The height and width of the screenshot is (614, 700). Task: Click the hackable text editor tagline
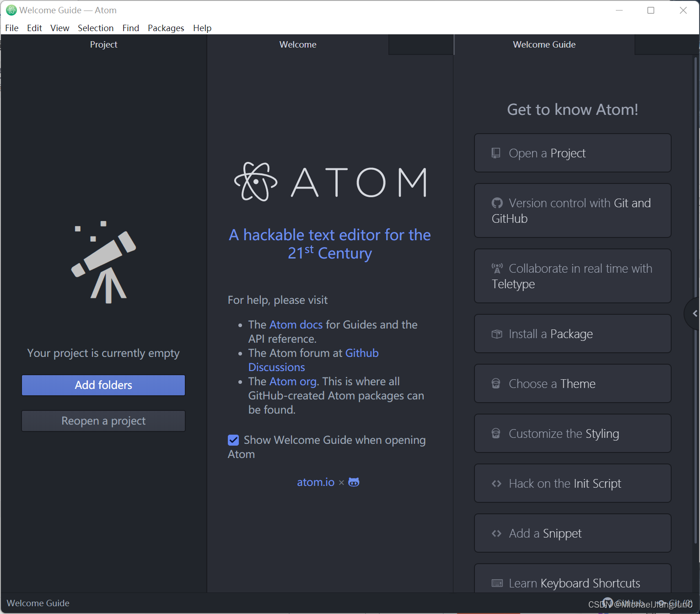coord(330,244)
